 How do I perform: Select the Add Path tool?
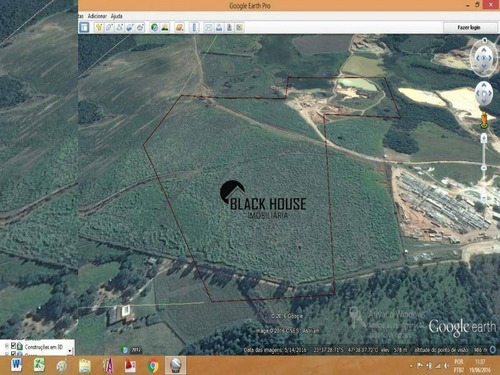point(119,27)
